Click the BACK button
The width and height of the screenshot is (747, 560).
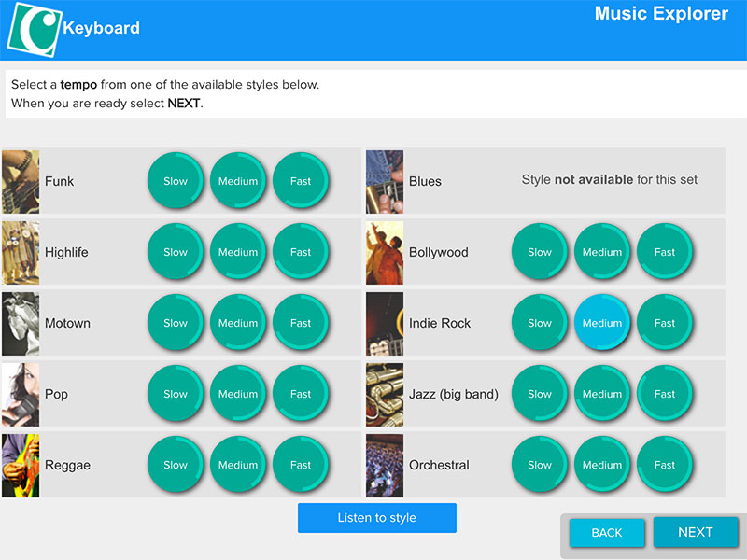click(606, 532)
